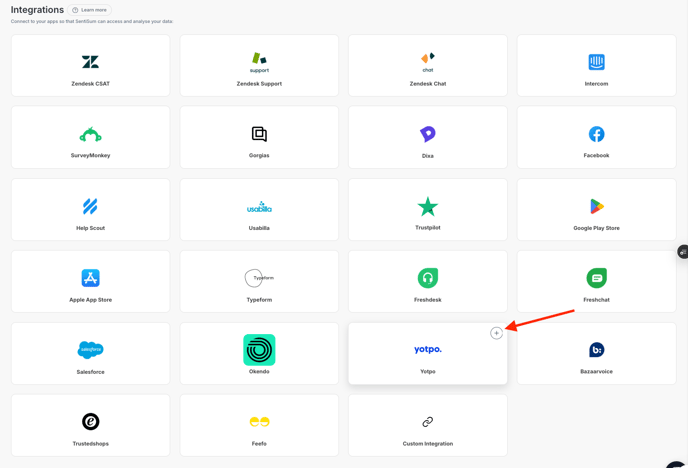Add Yotpo integration with plus button
Viewport: 688px width, 468px height.
coord(496,333)
